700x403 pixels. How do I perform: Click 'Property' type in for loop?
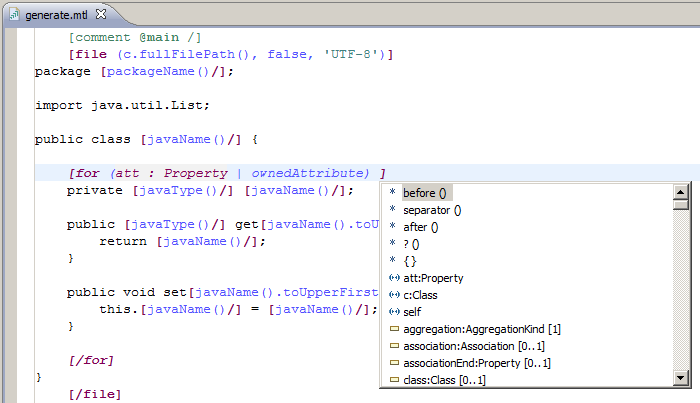(196, 173)
